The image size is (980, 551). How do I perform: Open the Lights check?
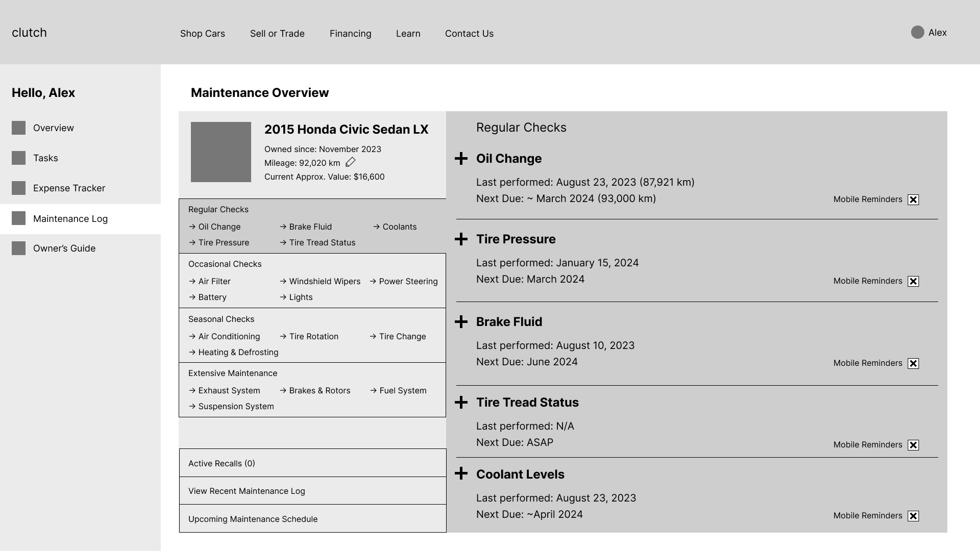(296, 297)
